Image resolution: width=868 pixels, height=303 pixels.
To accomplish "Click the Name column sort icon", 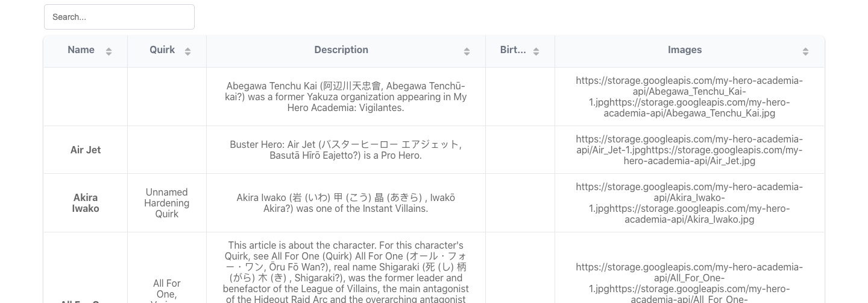I will [x=108, y=52].
